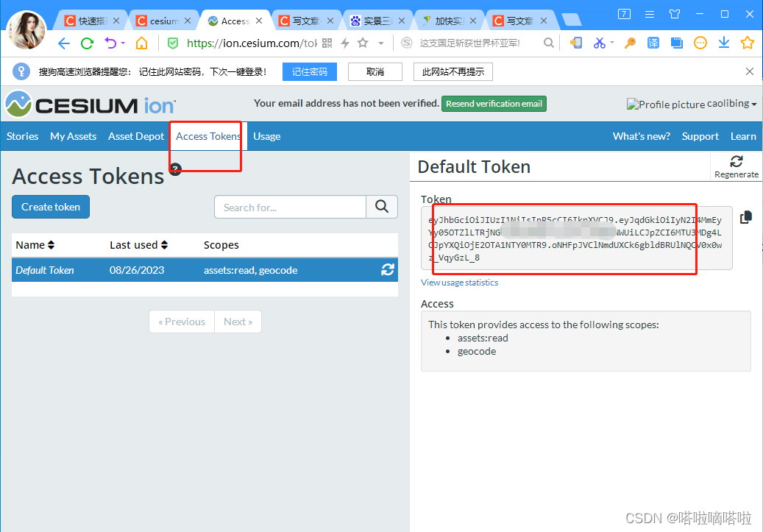Click the Cesium ion logo

90,104
